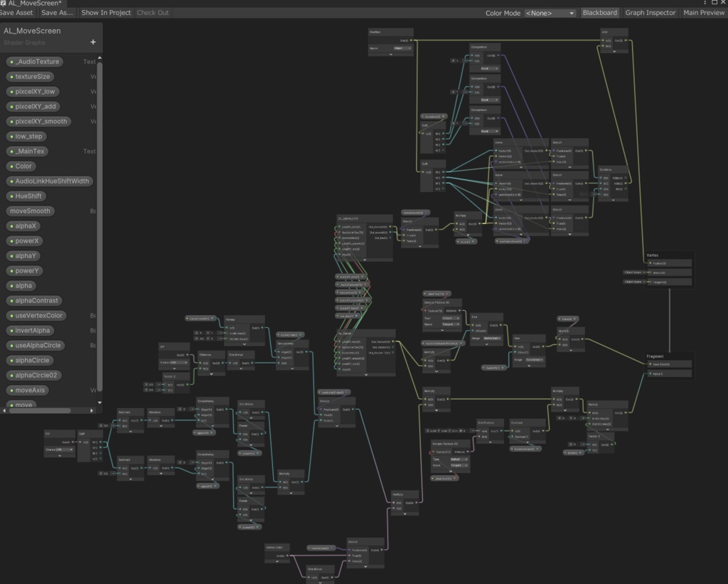Image resolution: width=728 pixels, height=584 pixels.
Task: Select the Base Color block in Fragment
Action: 670,364
